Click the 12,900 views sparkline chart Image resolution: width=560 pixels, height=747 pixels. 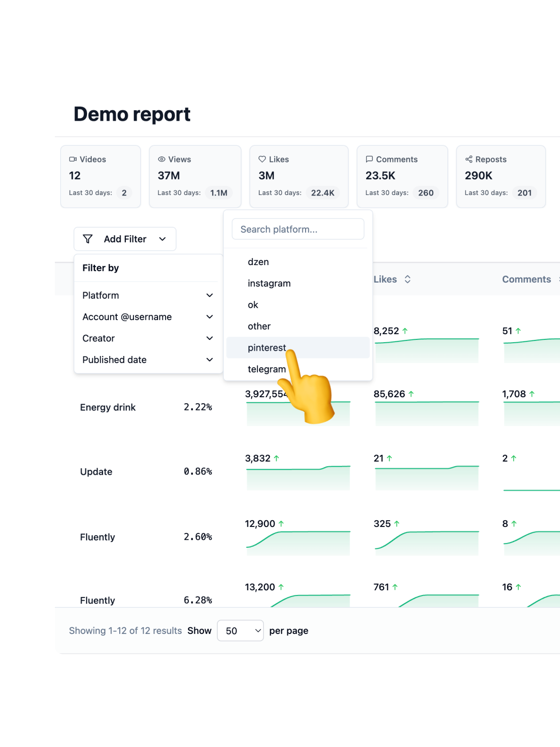tap(298, 543)
